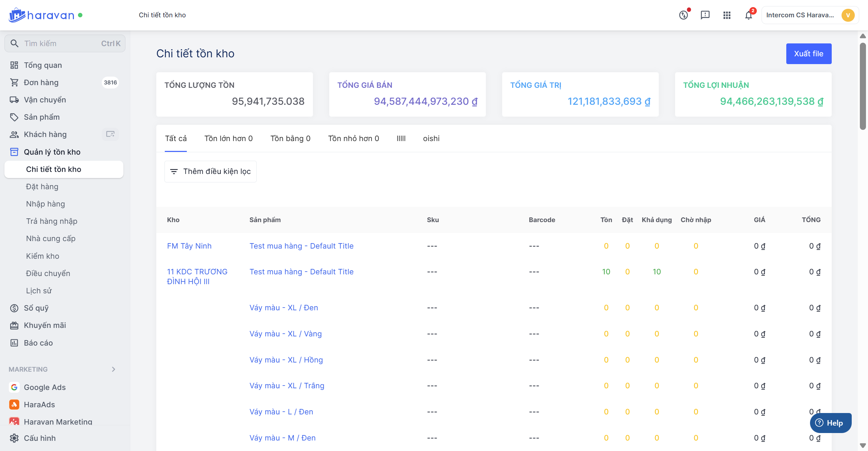The height and width of the screenshot is (451, 868).
Task: Collapse Quản lý tồn kho menu
Action: 52,152
